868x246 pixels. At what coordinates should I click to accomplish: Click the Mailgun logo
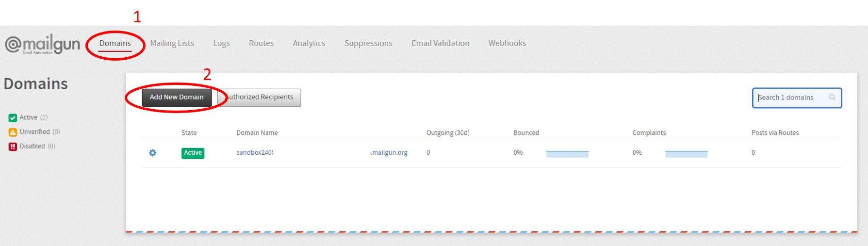coord(42,45)
